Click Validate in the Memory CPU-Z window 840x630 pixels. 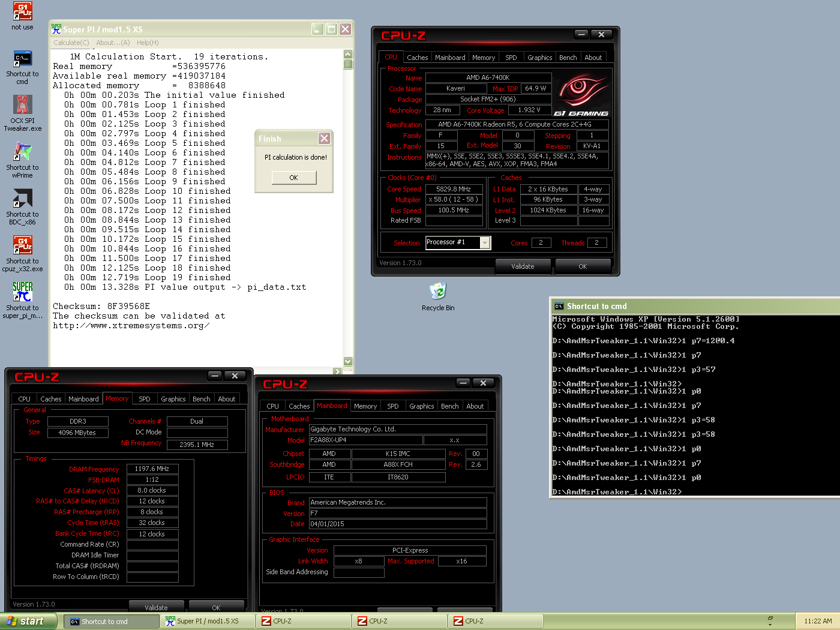tap(156, 607)
